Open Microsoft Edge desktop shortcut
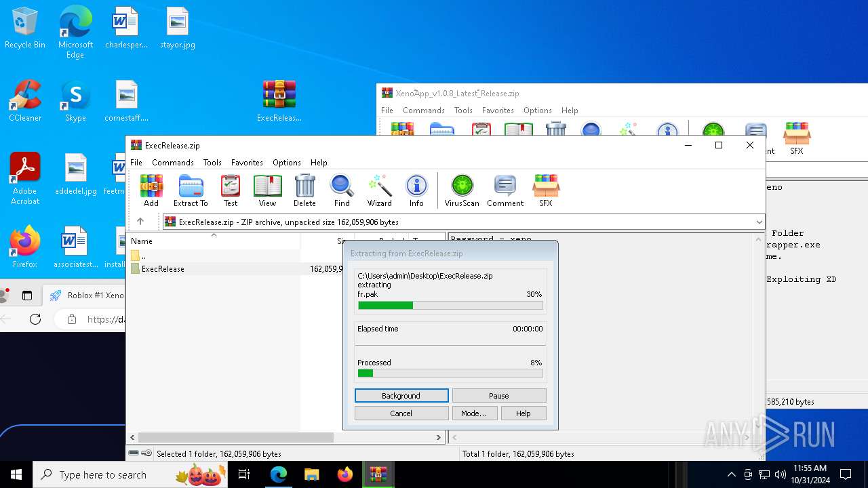868x488 pixels. point(75,33)
